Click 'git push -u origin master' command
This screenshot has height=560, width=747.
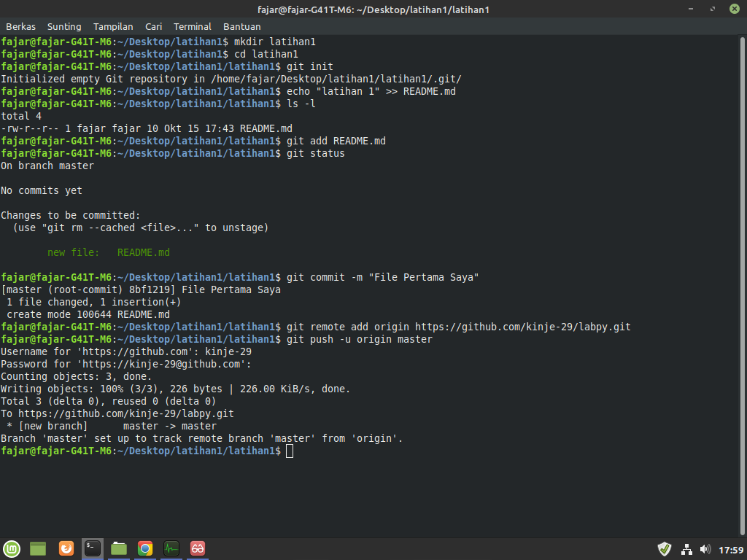tap(359, 340)
